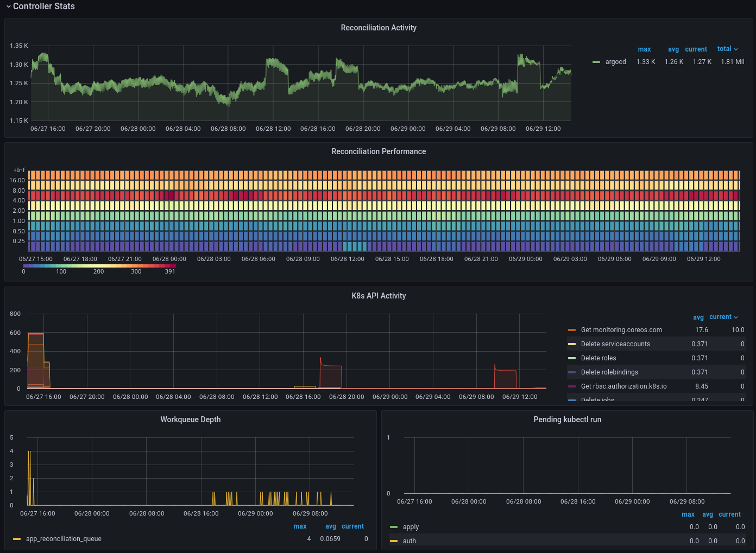Sort Workqueue Depth legend by current
The width and height of the screenshot is (756, 553).
coord(352,526)
